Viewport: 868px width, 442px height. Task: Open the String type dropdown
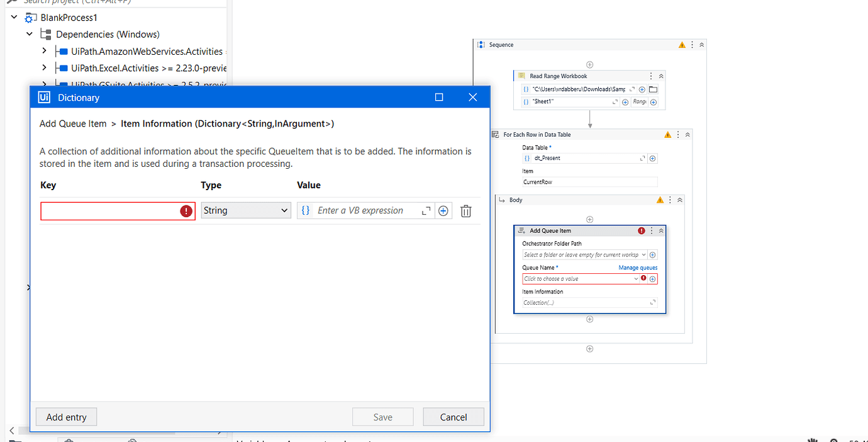point(245,210)
